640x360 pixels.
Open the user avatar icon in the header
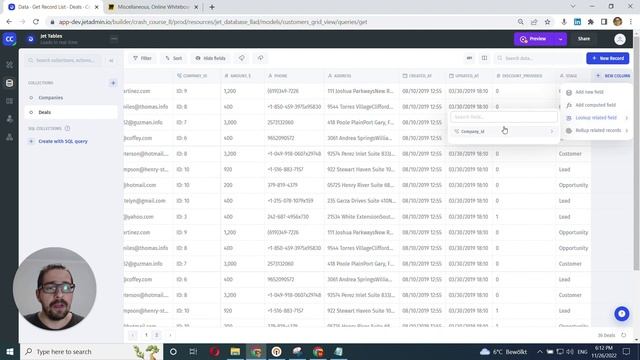tap(620, 39)
